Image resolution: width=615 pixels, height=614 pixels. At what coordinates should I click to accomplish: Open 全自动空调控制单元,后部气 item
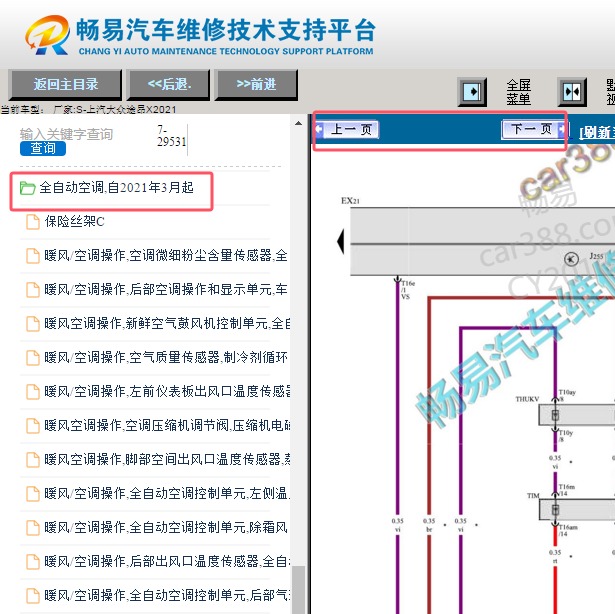[167, 595]
